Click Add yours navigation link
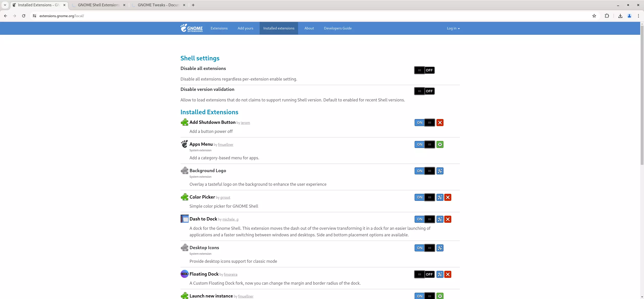The width and height of the screenshot is (644, 299). [x=245, y=28]
